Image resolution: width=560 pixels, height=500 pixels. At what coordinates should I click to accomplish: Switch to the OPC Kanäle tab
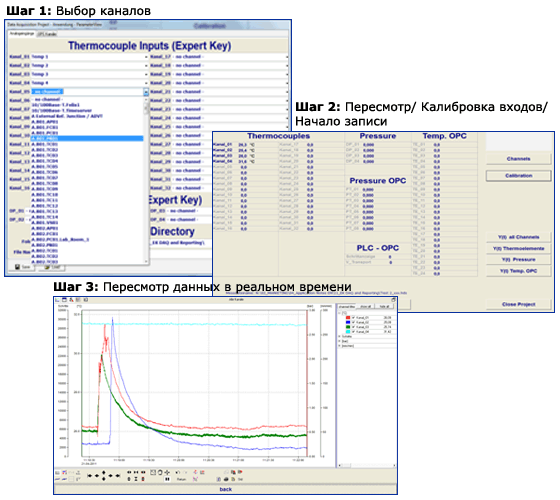pos(47,34)
